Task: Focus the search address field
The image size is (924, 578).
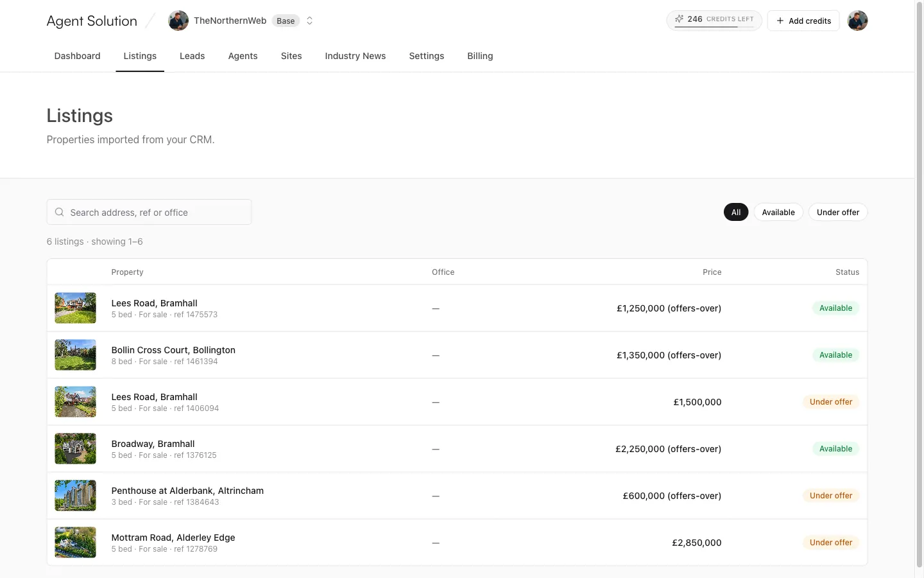Action: [149, 212]
